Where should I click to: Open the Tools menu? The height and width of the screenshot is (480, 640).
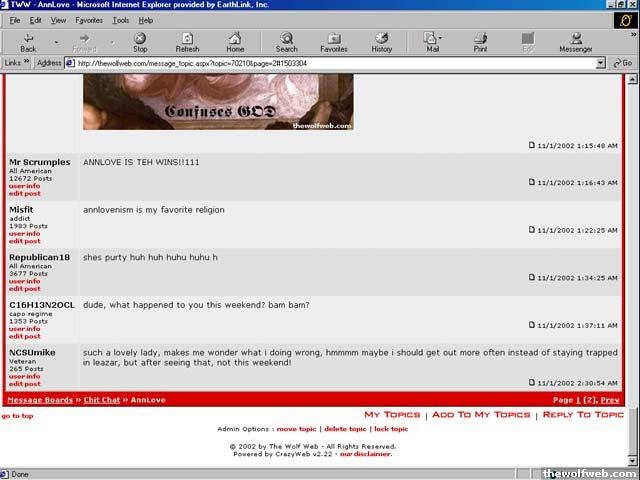(x=120, y=20)
